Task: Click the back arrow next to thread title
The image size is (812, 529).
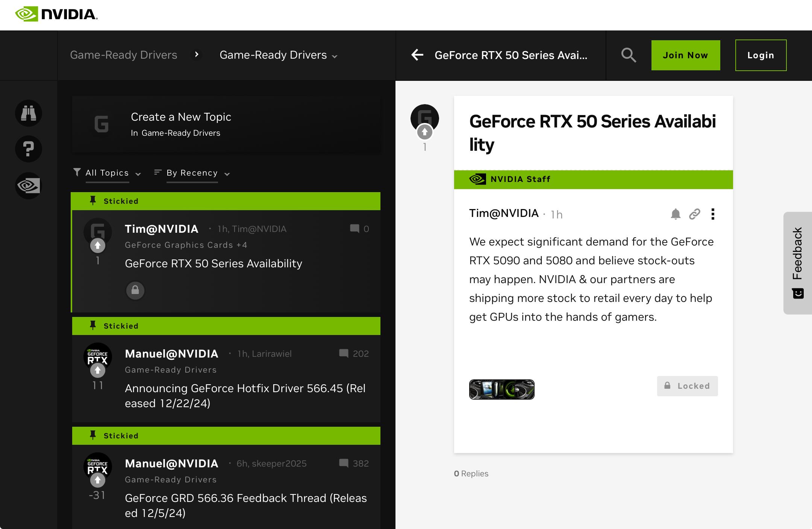Action: 417,55
